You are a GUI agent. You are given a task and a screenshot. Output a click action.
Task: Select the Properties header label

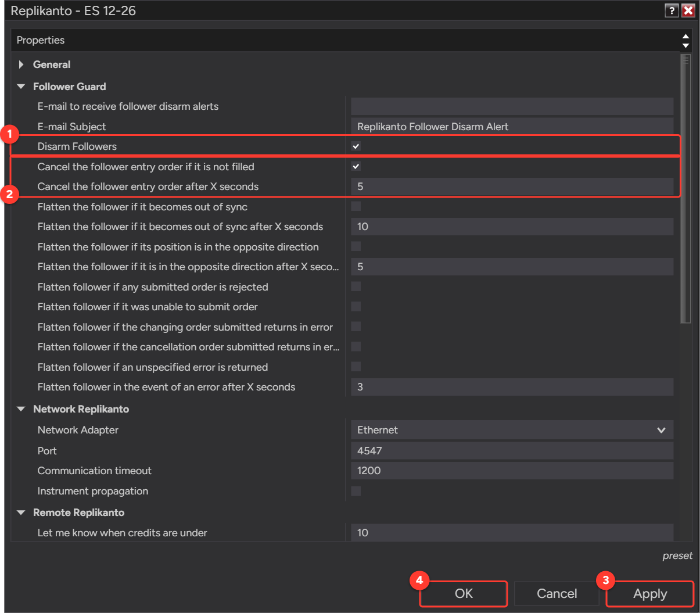41,40
